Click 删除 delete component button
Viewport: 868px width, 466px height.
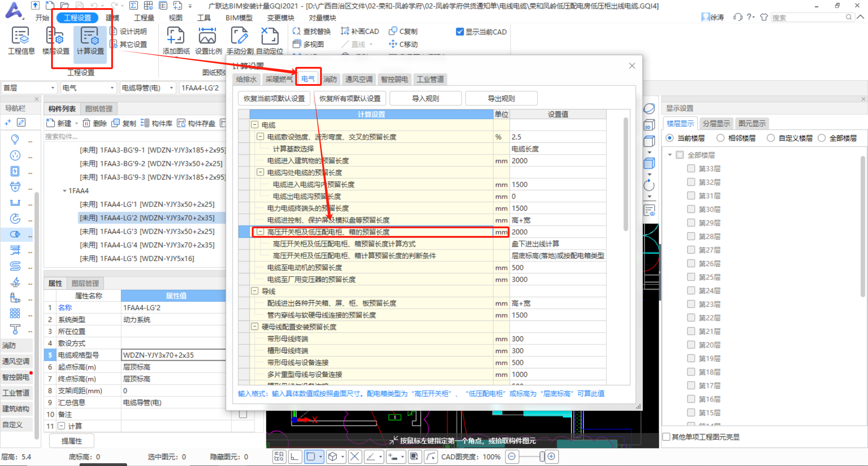95,123
